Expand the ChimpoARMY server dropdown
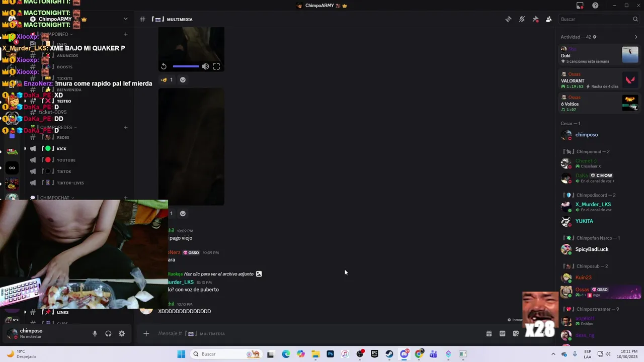Image resolution: width=644 pixels, height=362 pixels. pyautogui.click(x=125, y=19)
